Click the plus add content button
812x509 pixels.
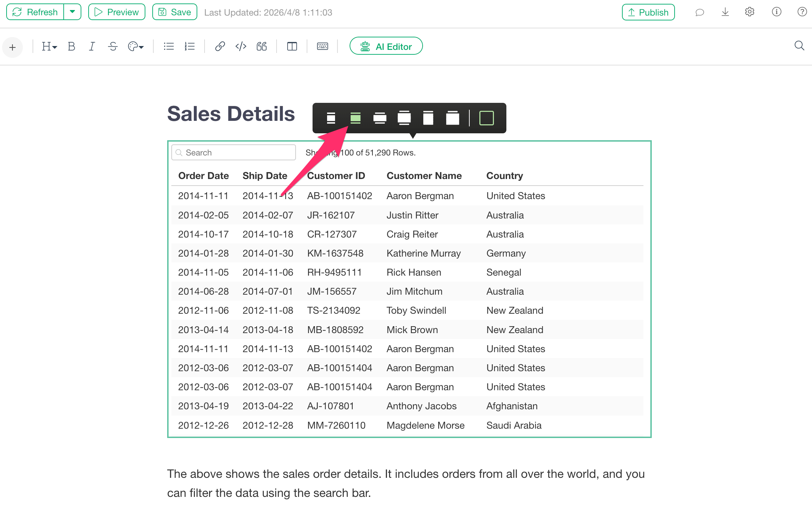tap(12, 47)
